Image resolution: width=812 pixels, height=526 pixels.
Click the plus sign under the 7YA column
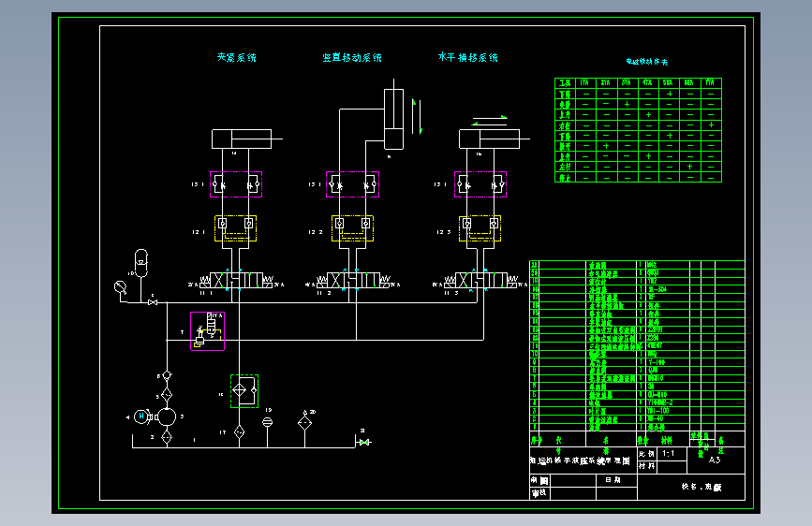click(711, 124)
